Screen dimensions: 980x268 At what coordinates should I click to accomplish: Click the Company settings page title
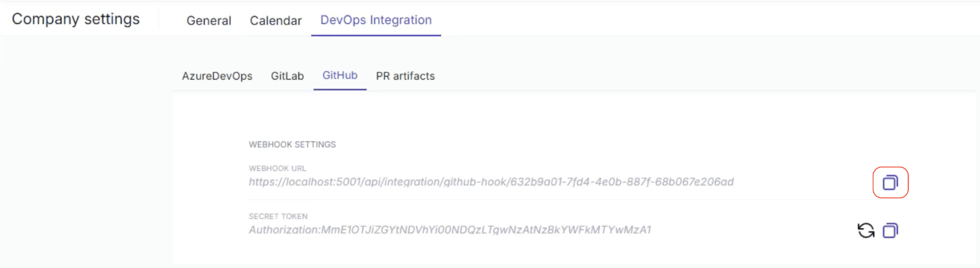pos(76,19)
